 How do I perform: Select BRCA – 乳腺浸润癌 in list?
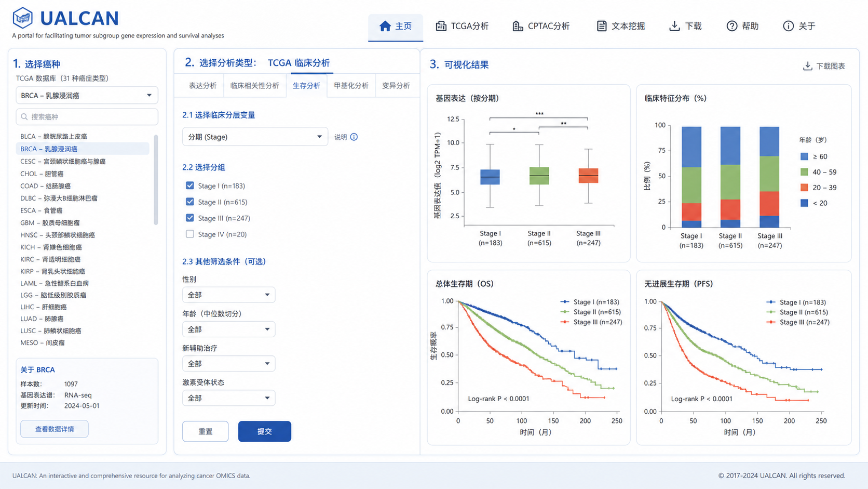[83, 149]
